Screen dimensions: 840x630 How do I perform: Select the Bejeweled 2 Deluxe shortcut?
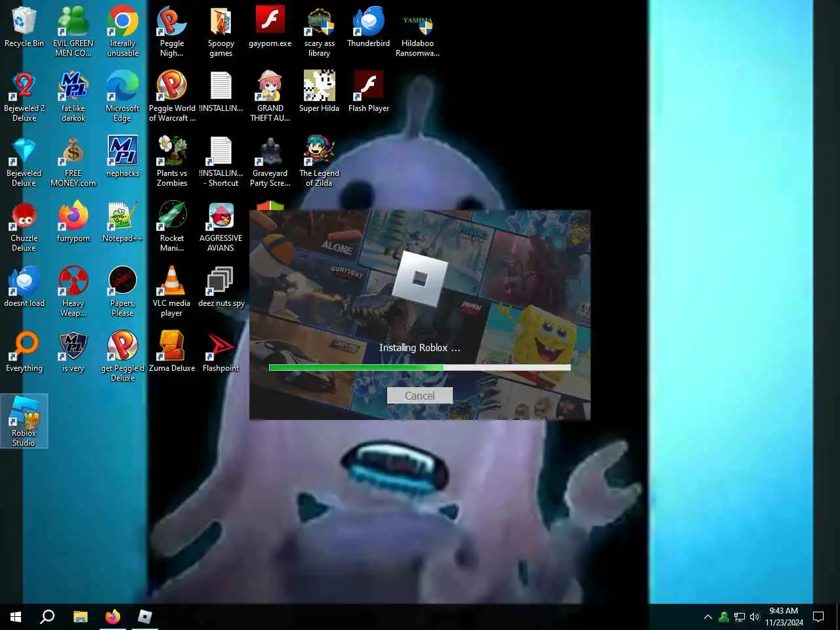click(x=24, y=96)
